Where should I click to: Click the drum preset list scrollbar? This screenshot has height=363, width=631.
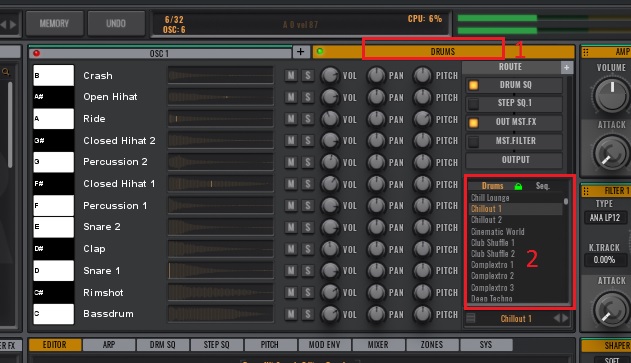tap(566, 201)
